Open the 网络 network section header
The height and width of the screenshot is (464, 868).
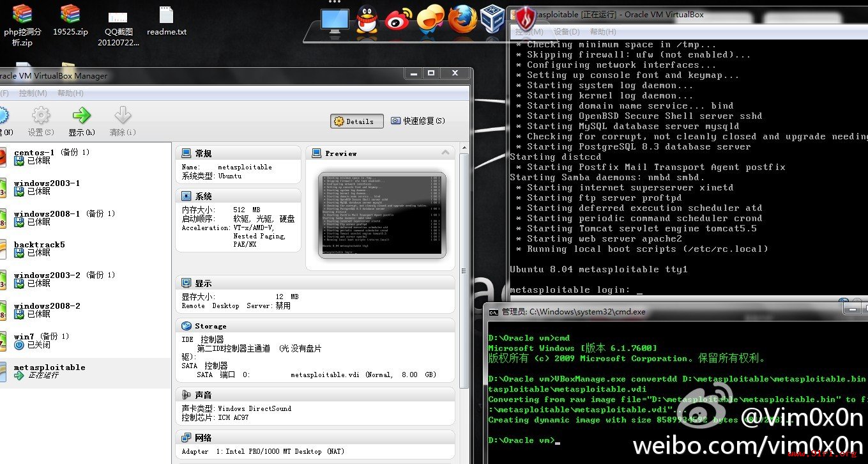(x=316, y=438)
